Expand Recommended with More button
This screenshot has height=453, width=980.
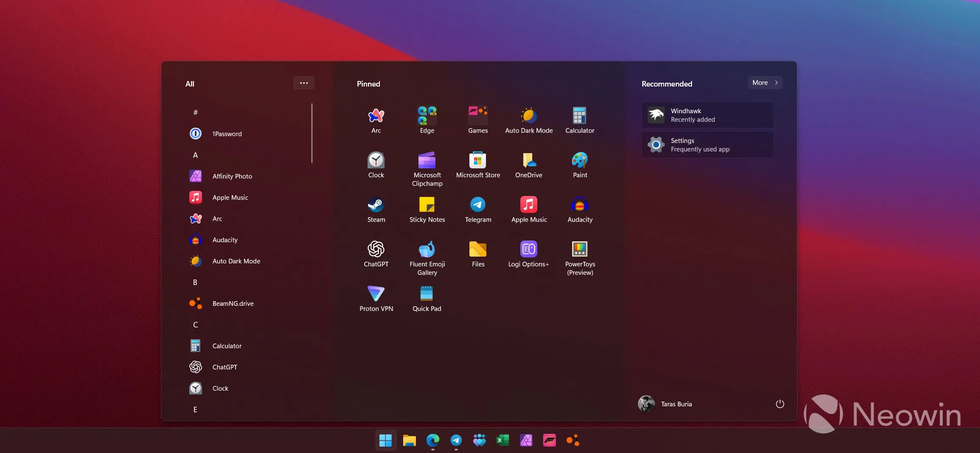point(765,83)
